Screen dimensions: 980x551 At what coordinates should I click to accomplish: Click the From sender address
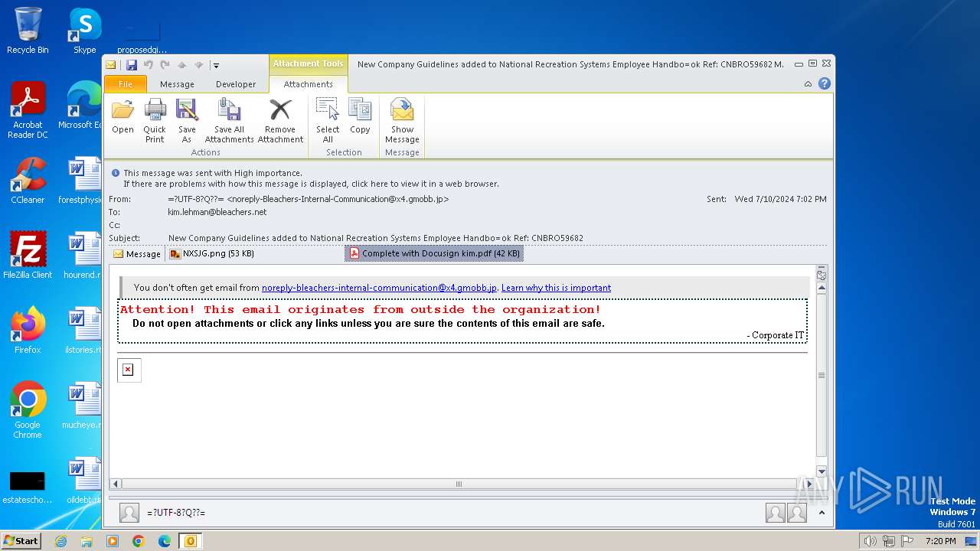click(309, 199)
